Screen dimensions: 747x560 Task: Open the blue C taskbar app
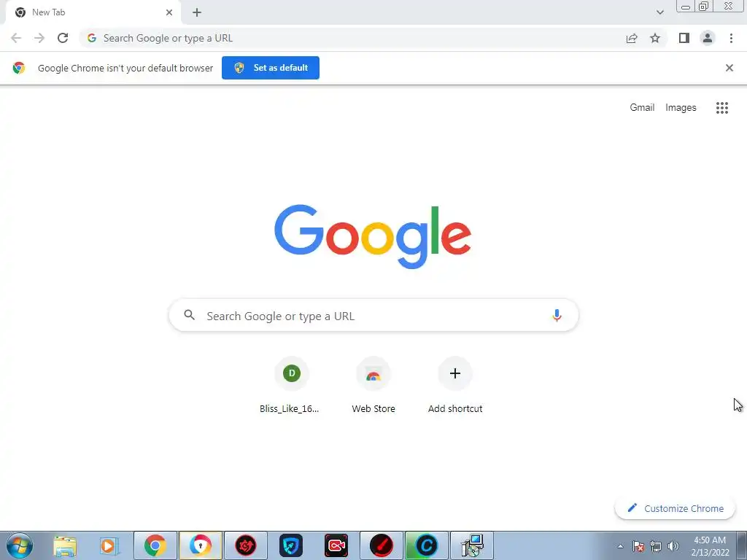427,545
